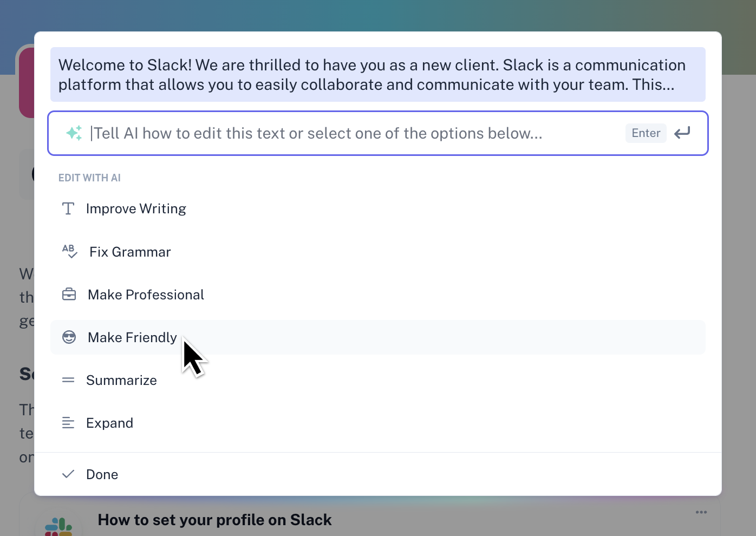
Task: Click the return arrow icon beside Enter
Action: (x=682, y=133)
